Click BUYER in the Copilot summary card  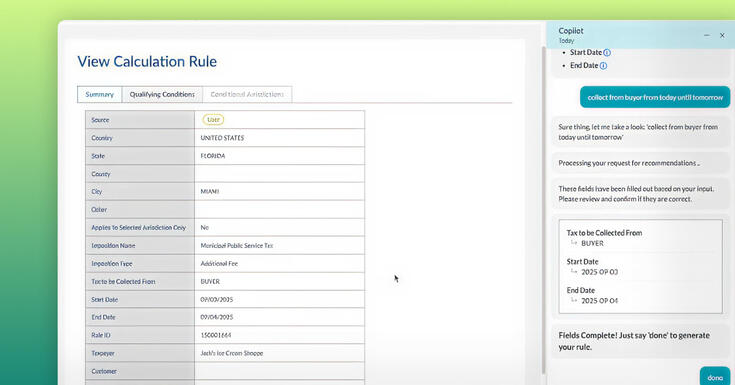tap(592, 243)
